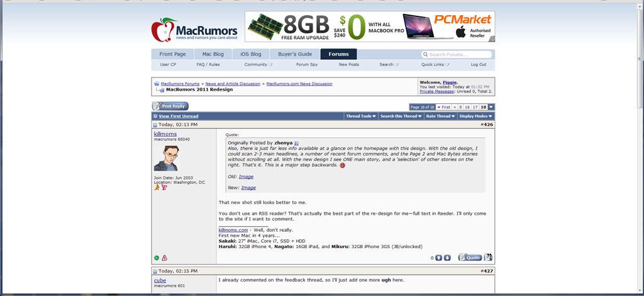Expand the Quick Links menu
The image size is (644, 296).
point(435,64)
